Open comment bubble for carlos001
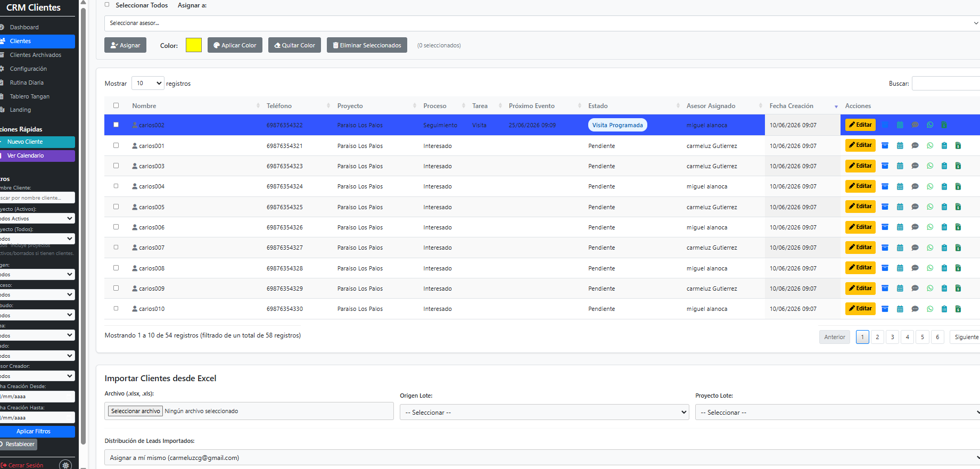 point(915,145)
